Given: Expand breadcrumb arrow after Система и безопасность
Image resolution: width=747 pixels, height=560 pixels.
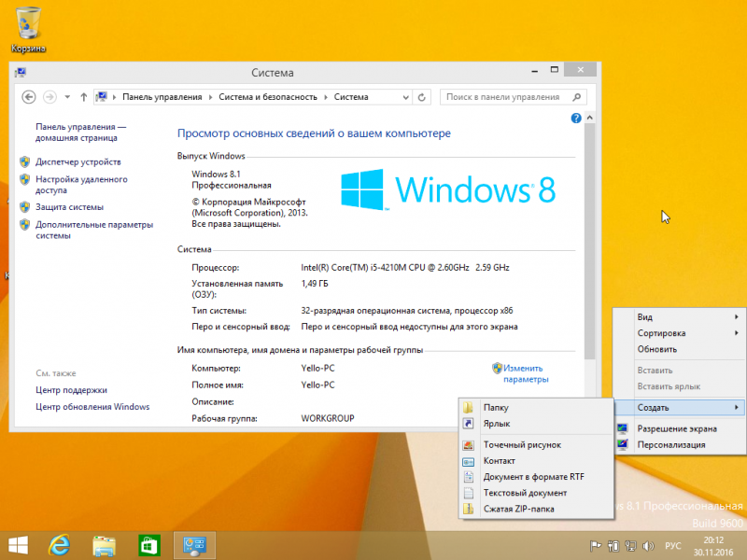Looking at the screenshot, I should pyautogui.click(x=326, y=97).
